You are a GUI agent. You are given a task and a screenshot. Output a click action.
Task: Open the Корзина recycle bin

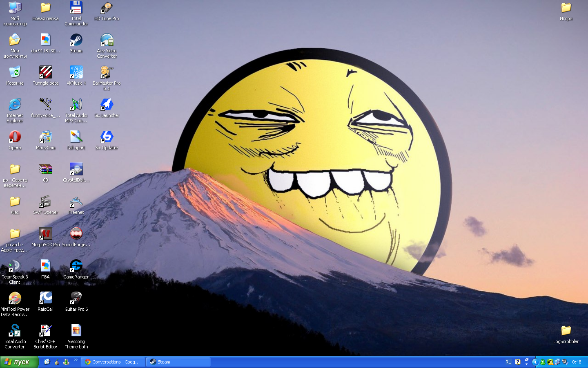(x=15, y=73)
